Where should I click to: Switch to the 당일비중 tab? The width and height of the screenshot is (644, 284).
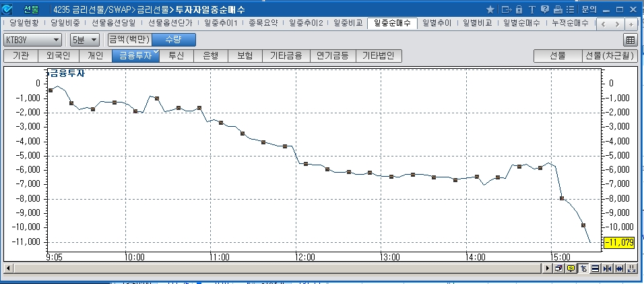[65, 24]
